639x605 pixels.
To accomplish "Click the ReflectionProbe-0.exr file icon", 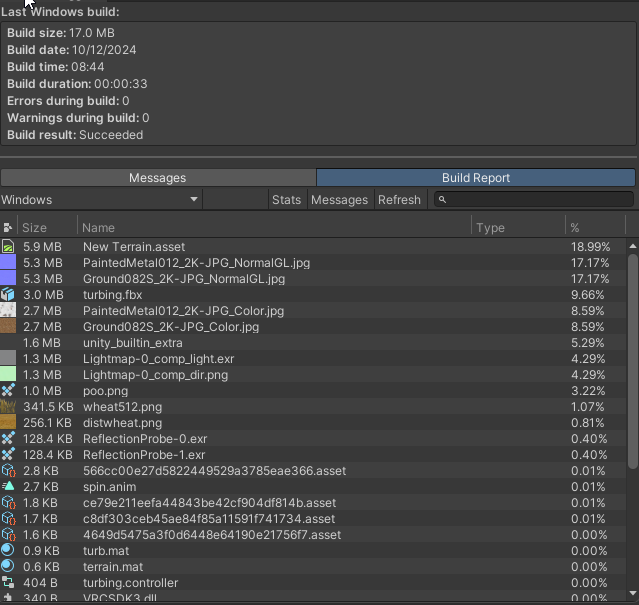I will tap(8, 439).
